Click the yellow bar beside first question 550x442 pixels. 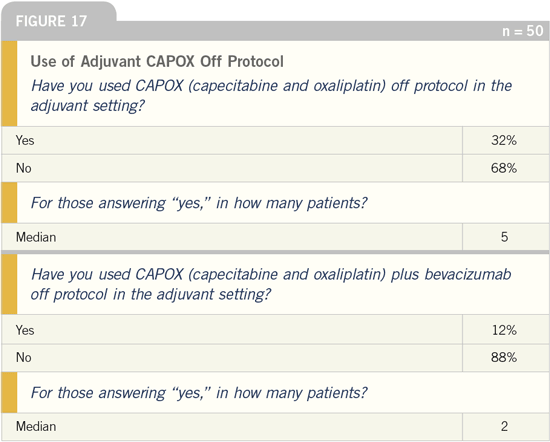[9, 83]
